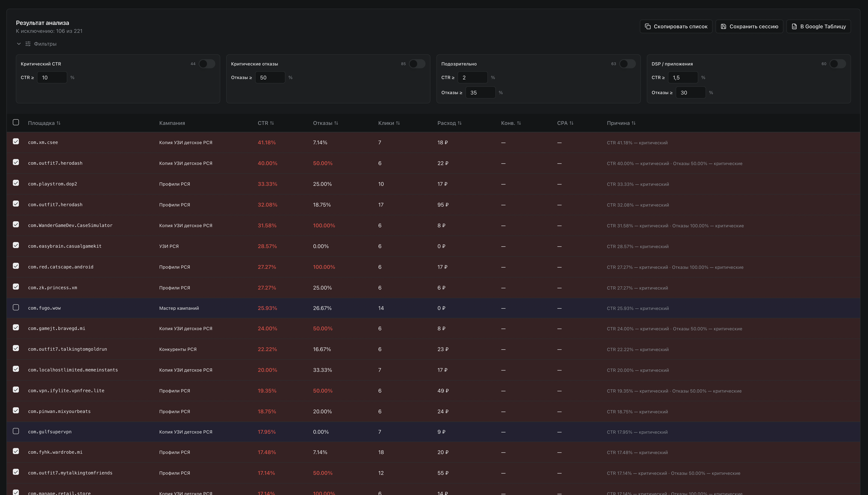Sort by Расход column arrows icon
This screenshot has width=868, height=495.
(460, 123)
